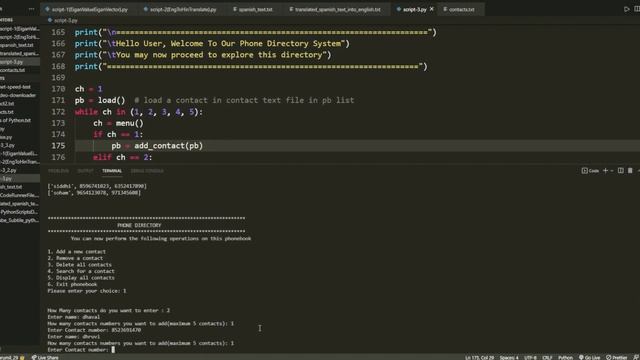Kill terminal with the trash icon
This screenshot has width=640, height=360.
point(630,171)
